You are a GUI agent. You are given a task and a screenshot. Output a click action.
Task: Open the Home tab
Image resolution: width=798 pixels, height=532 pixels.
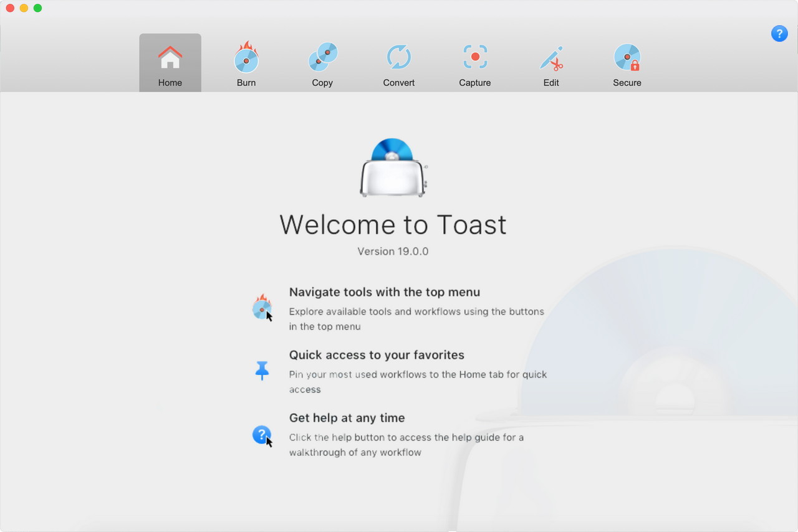pos(170,63)
